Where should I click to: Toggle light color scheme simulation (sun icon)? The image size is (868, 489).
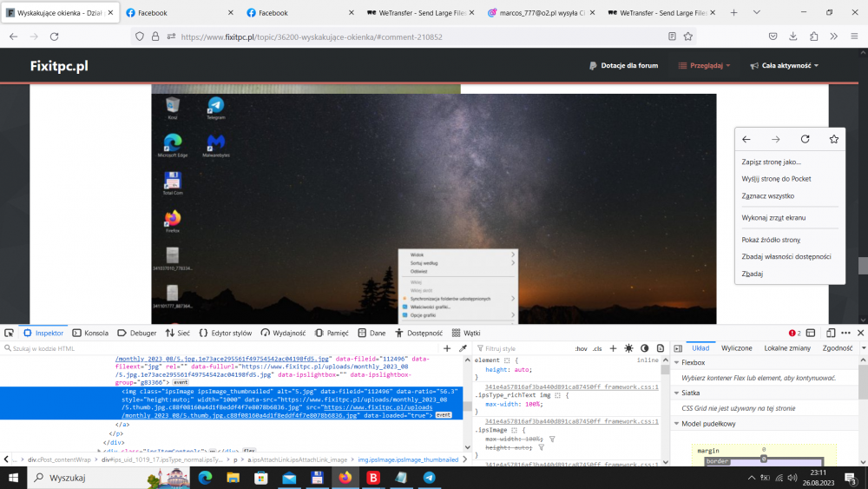tap(628, 348)
